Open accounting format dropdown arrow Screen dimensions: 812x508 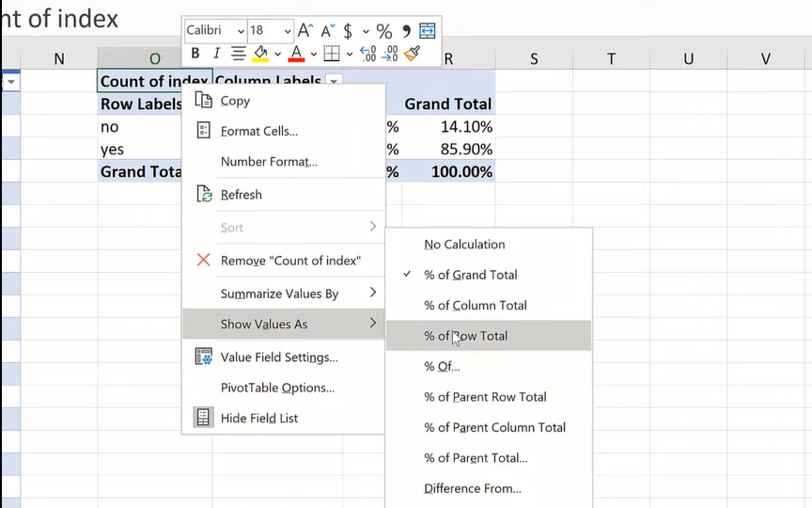click(366, 32)
